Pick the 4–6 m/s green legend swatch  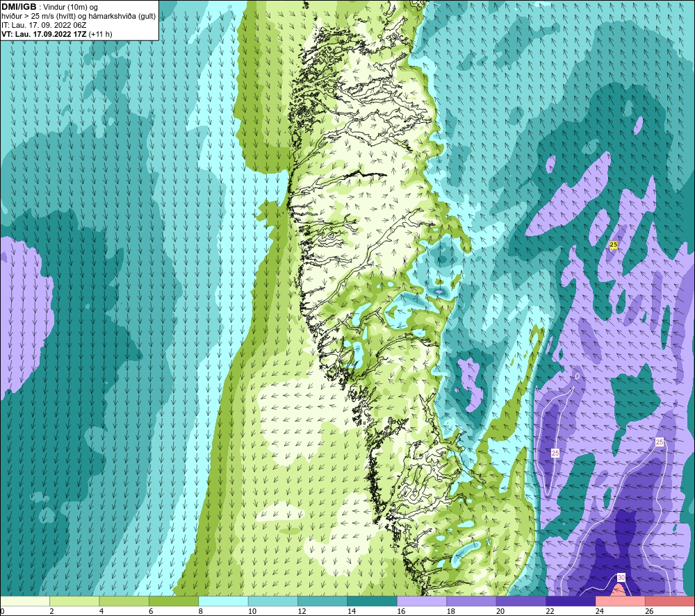pyautogui.click(x=124, y=601)
